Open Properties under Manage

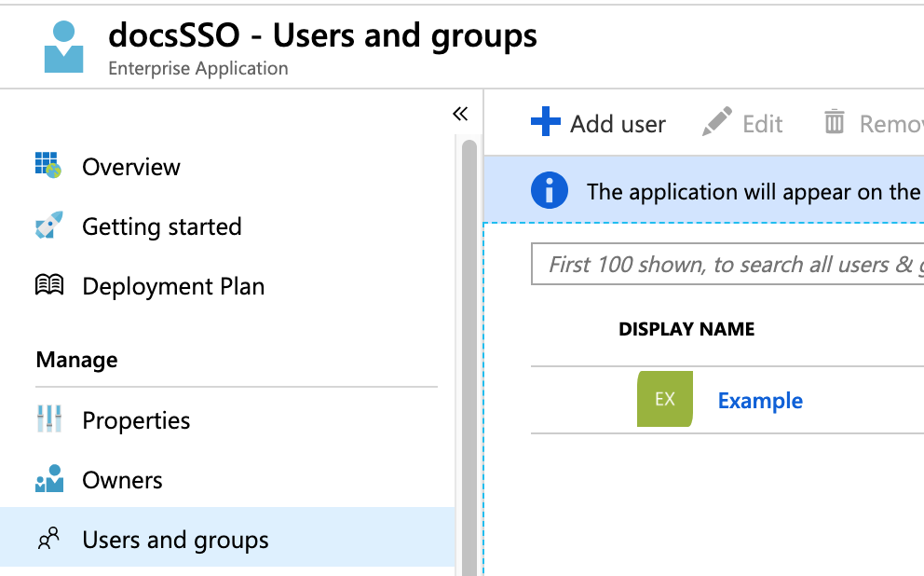coord(136,421)
